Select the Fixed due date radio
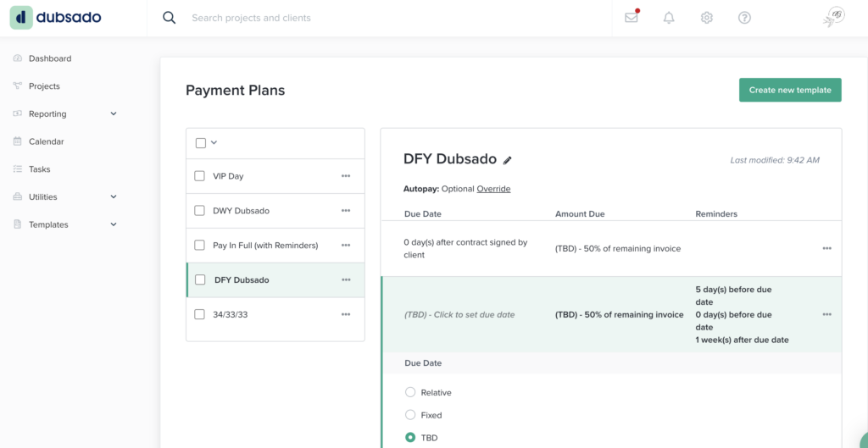 [x=410, y=415]
